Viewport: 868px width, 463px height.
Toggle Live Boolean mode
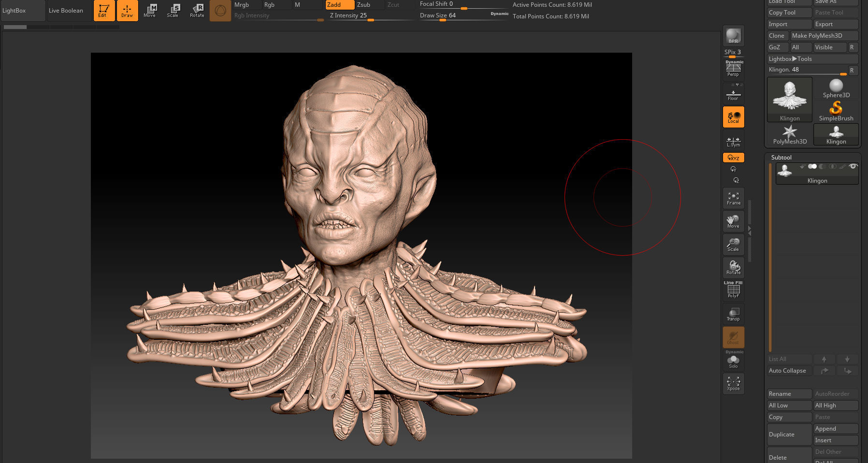point(66,11)
